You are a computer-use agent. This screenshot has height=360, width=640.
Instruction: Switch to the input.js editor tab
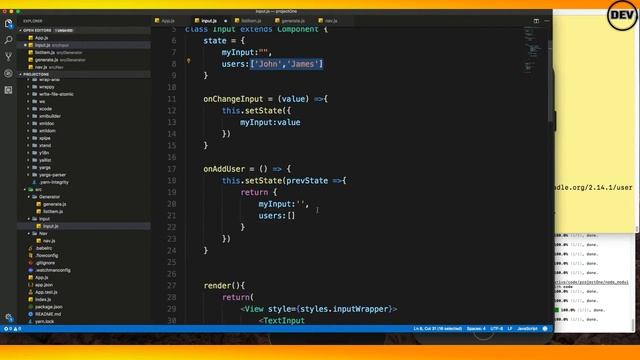click(x=209, y=21)
